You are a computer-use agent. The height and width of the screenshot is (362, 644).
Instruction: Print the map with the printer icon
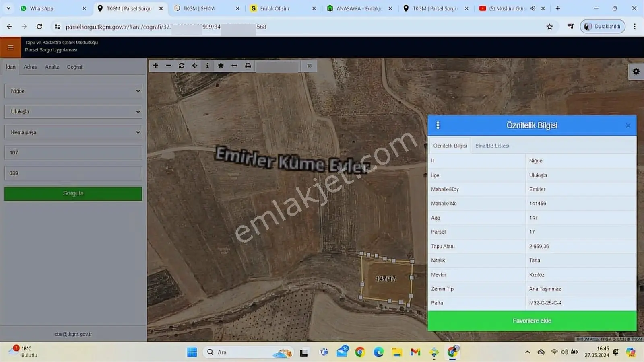pyautogui.click(x=248, y=66)
